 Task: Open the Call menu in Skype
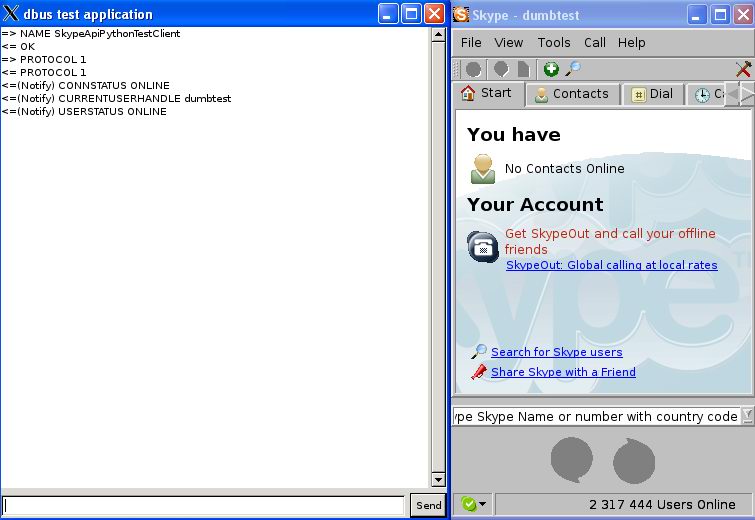(x=595, y=43)
